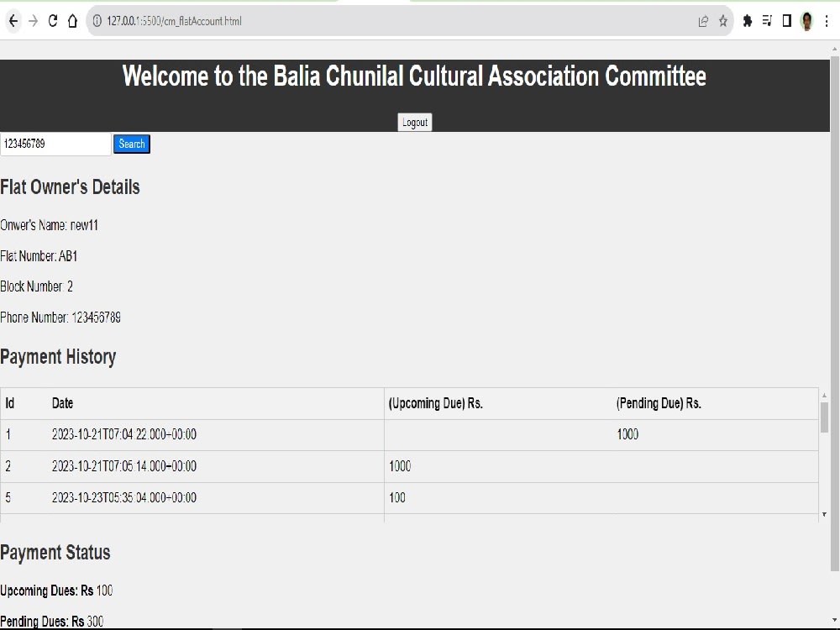Click the payment table scrollbar up arrow
The width and height of the screenshot is (840, 630).
tap(825, 395)
